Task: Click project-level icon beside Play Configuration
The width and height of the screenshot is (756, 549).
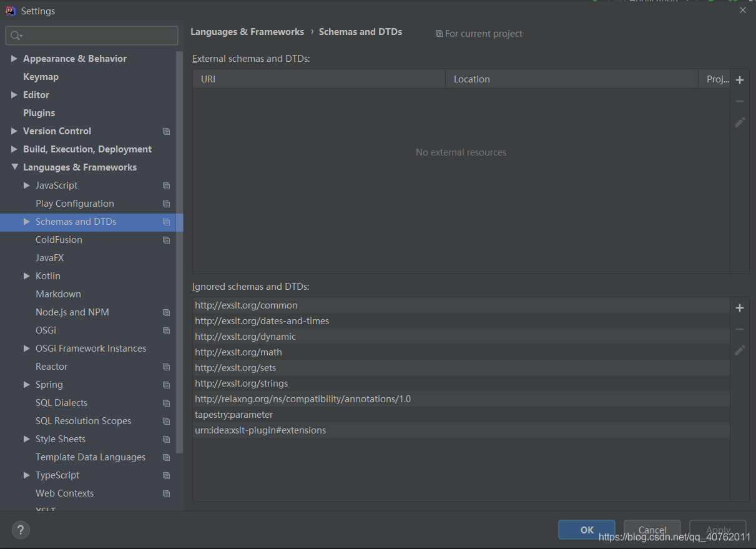Action: (166, 204)
